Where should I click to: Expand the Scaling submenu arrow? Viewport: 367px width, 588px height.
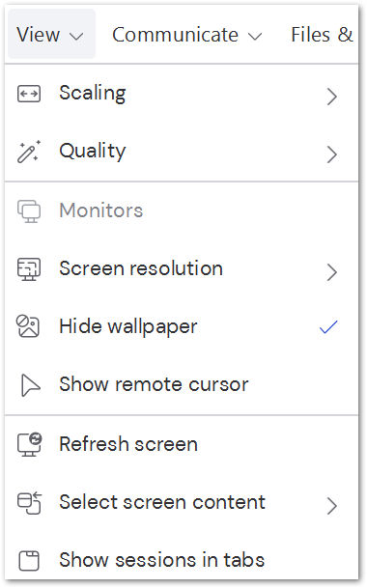(331, 97)
